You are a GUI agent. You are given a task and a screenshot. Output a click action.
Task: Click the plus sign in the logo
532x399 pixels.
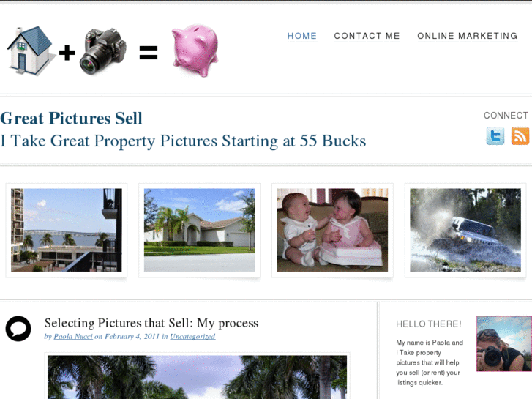67,53
